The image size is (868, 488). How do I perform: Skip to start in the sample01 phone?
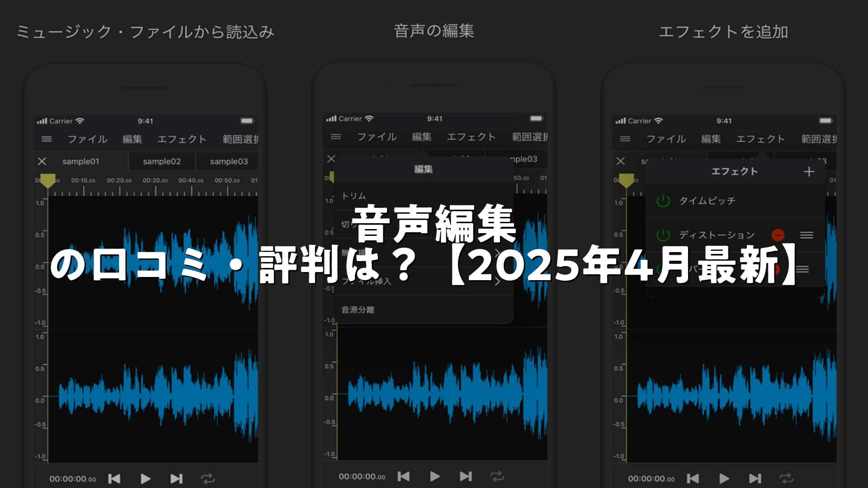(x=114, y=479)
